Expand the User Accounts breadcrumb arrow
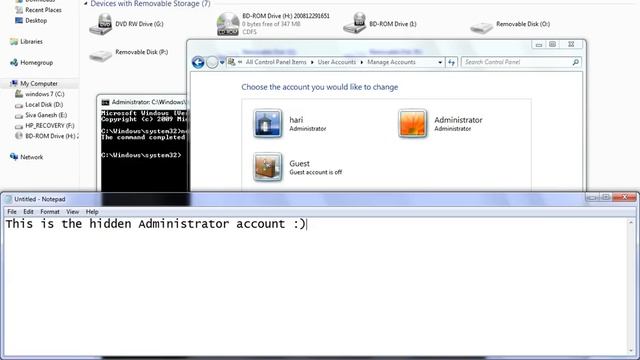The height and width of the screenshot is (360, 640). pyautogui.click(x=362, y=62)
